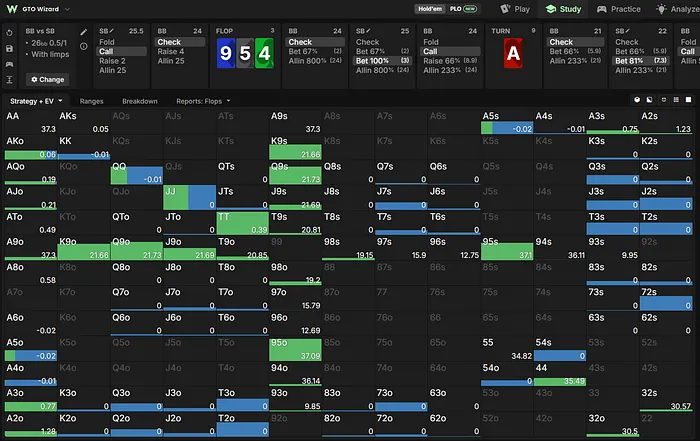Expand the Reports: Flops dropdown
700x441 pixels.
click(x=203, y=101)
